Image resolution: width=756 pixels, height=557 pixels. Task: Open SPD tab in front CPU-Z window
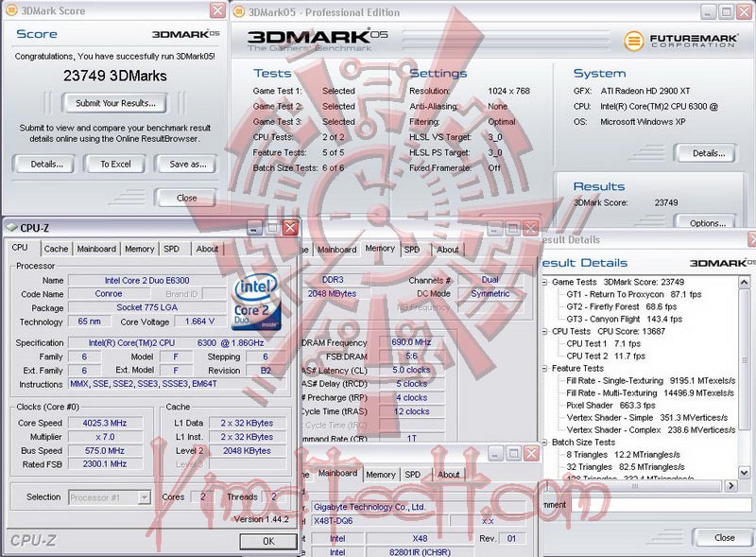171,249
